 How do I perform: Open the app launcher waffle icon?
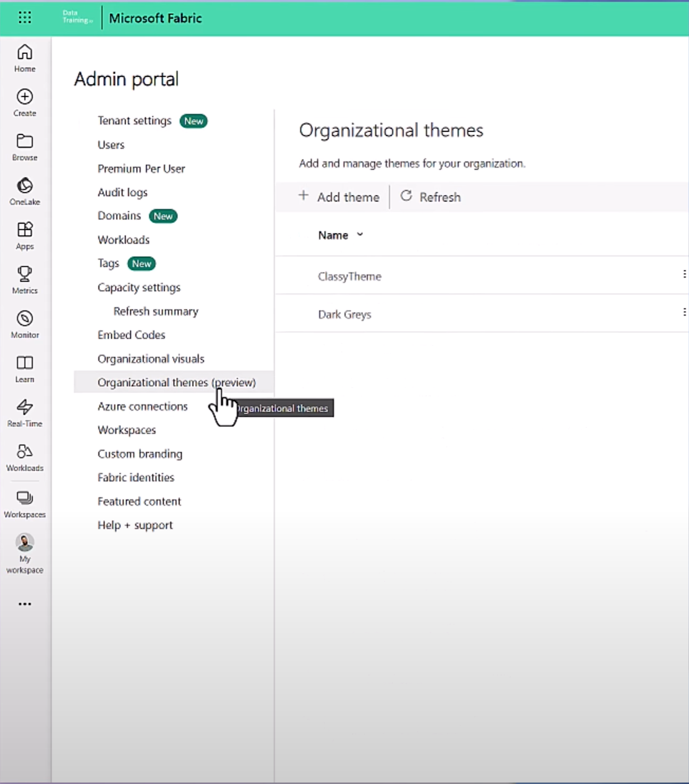coord(25,18)
